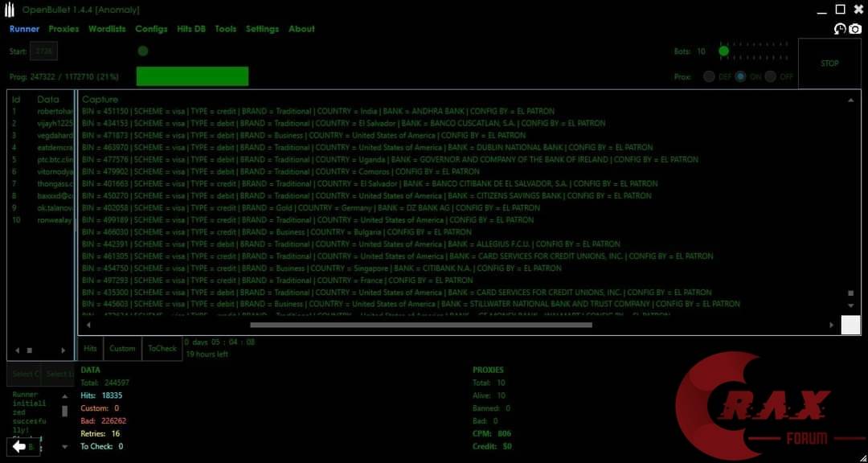Click the capture row mentioning DZ BANK AG
Image resolution: width=868 pixels, height=463 pixels.
click(310, 208)
